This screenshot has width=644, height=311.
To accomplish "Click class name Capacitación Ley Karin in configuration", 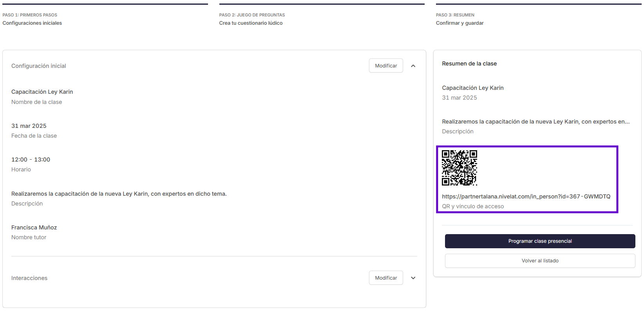I will tap(42, 92).
